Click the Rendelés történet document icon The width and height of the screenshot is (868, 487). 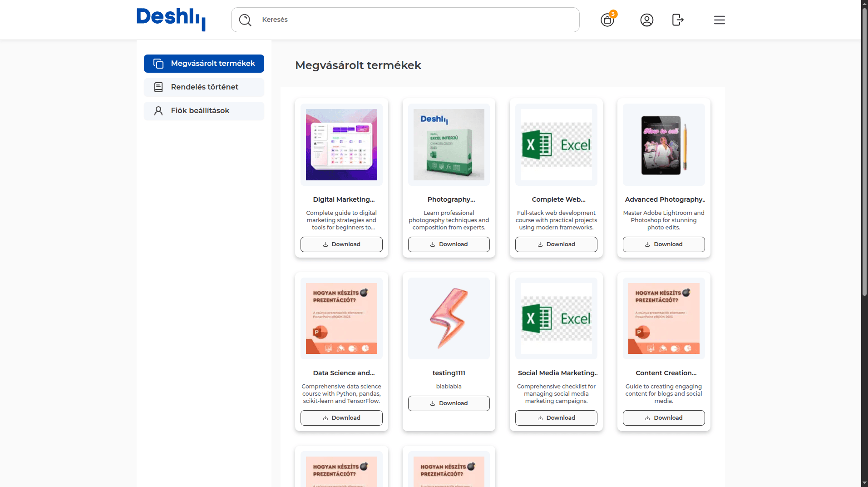pyautogui.click(x=158, y=87)
